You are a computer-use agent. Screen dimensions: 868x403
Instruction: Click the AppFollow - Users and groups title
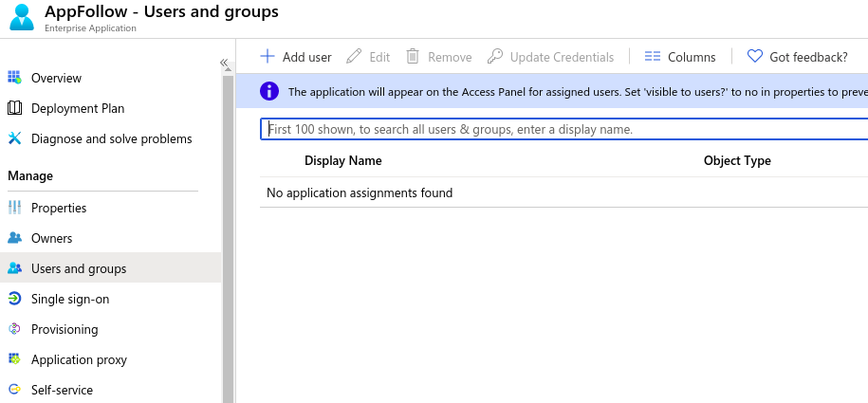pos(161,11)
